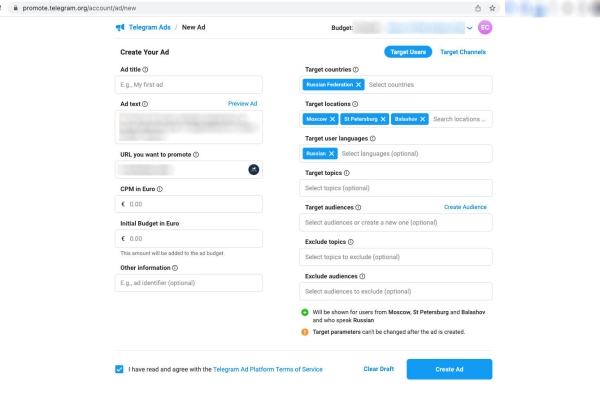
Task: Click the info icon beside Exclude audiences
Action: click(x=362, y=276)
